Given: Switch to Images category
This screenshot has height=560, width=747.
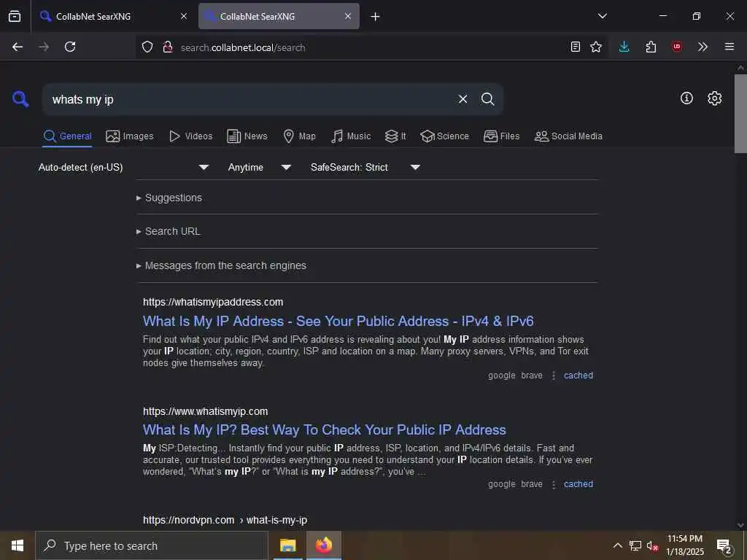Looking at the screenshot, I should (130, 136).
